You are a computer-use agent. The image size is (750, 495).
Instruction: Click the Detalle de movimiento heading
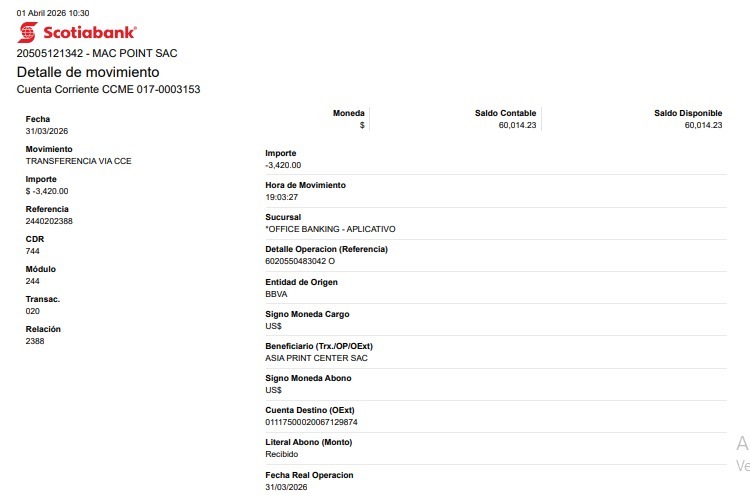pyautogui.click(x=88, y=72)
